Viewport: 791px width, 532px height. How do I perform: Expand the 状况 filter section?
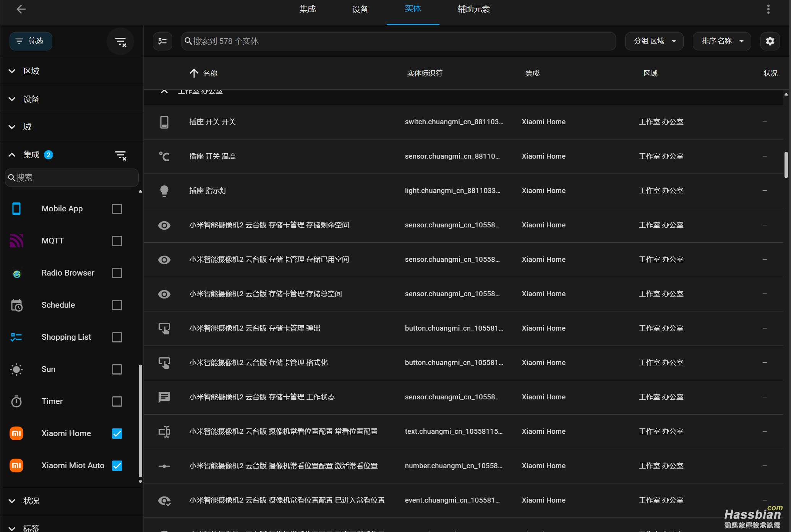(x=72, y=501)
